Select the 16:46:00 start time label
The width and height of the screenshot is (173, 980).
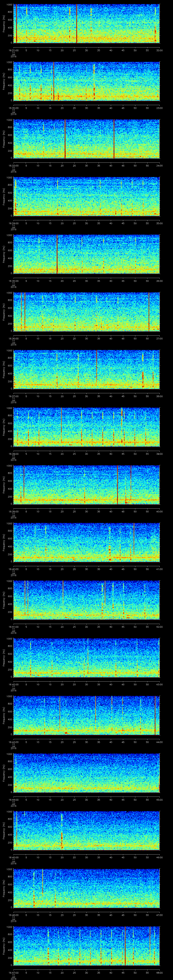click(13, 915)
